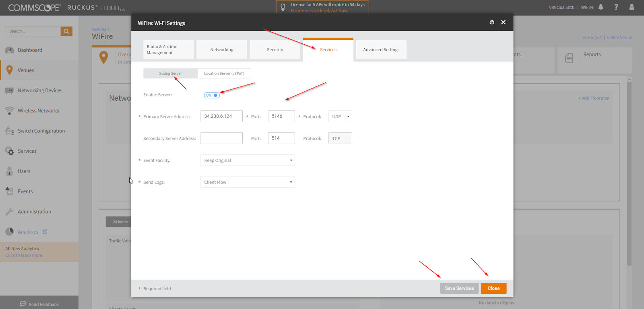Switch to the Security tab
644x309 pixels.
[275, 49]
